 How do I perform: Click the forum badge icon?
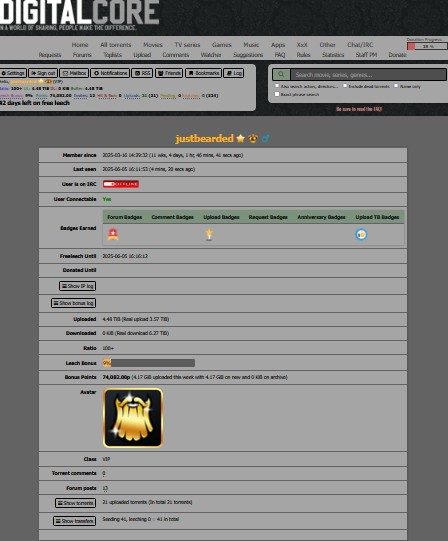(113, 234)
